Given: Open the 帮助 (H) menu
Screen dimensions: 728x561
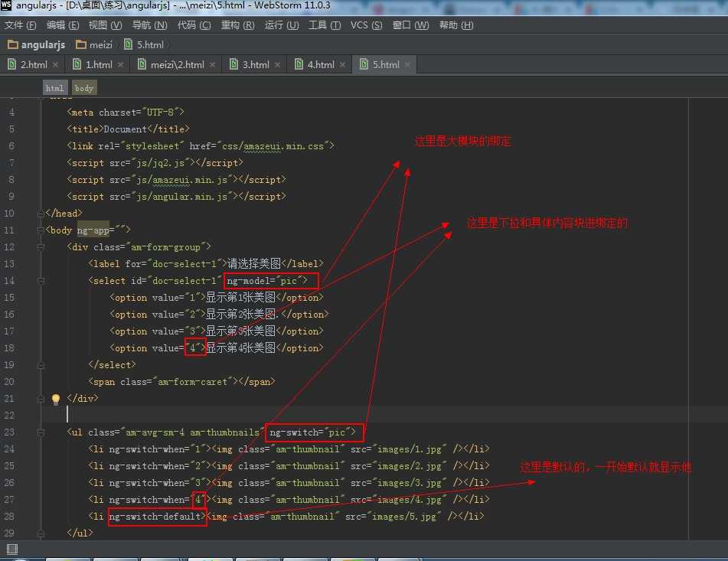Looking at the screenshot, I should coord(456,25).
